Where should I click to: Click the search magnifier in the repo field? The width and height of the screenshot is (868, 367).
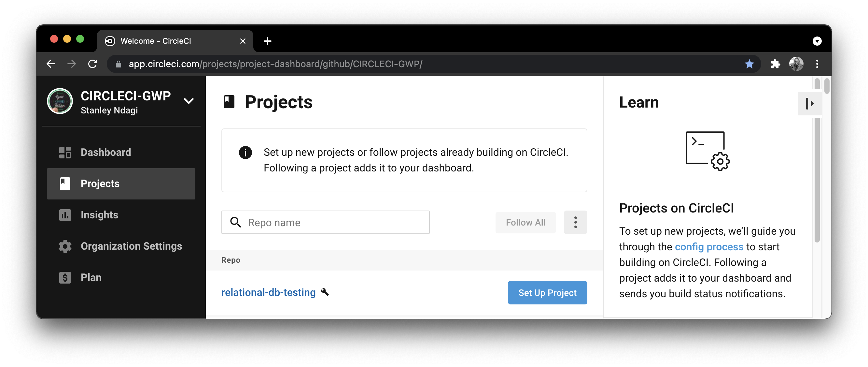pos(236,222)
